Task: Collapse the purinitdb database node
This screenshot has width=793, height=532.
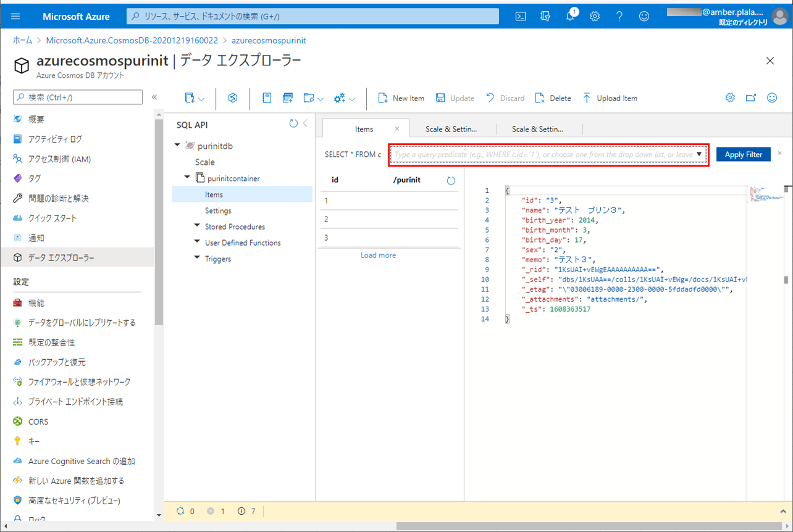Action: coord(178,146)
